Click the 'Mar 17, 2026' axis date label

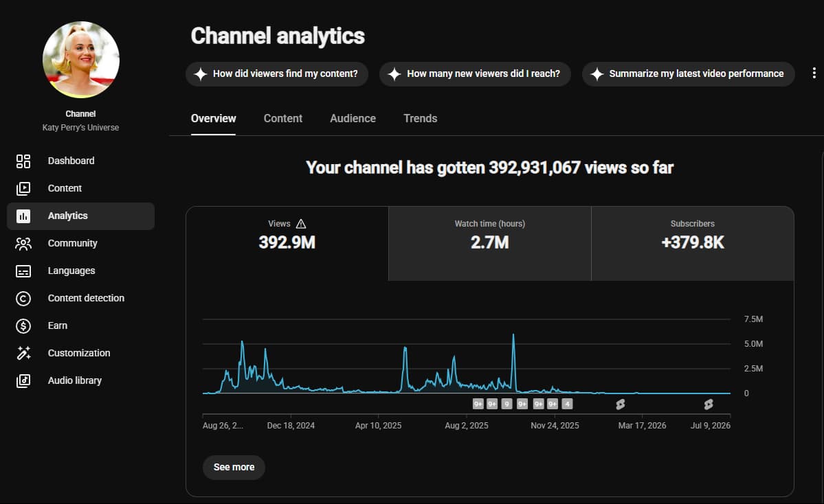point(642,426)
